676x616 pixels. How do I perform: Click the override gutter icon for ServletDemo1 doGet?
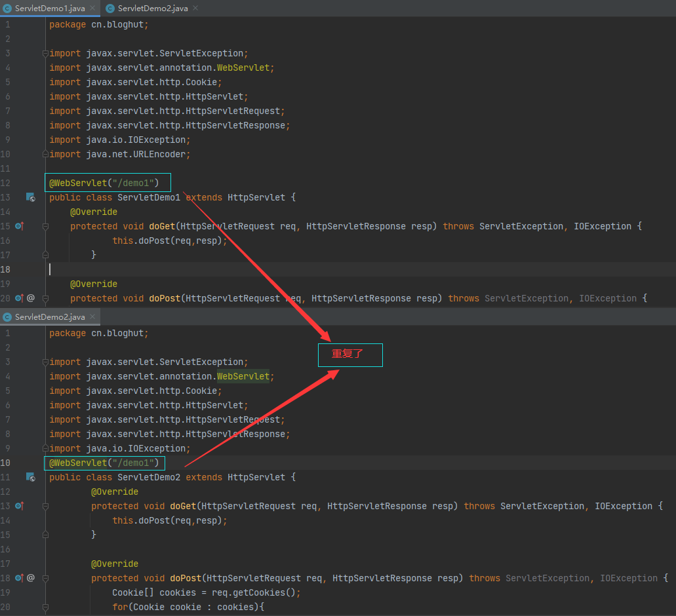pos(20,226)
